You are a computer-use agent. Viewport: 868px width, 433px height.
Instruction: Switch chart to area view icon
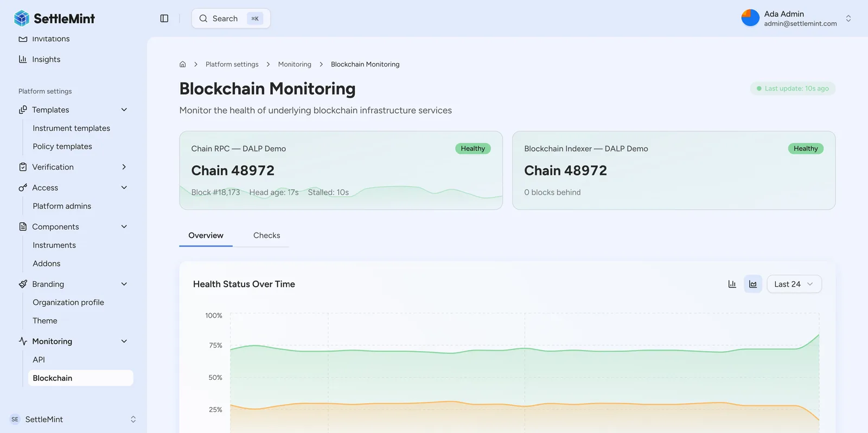[753, 284]
